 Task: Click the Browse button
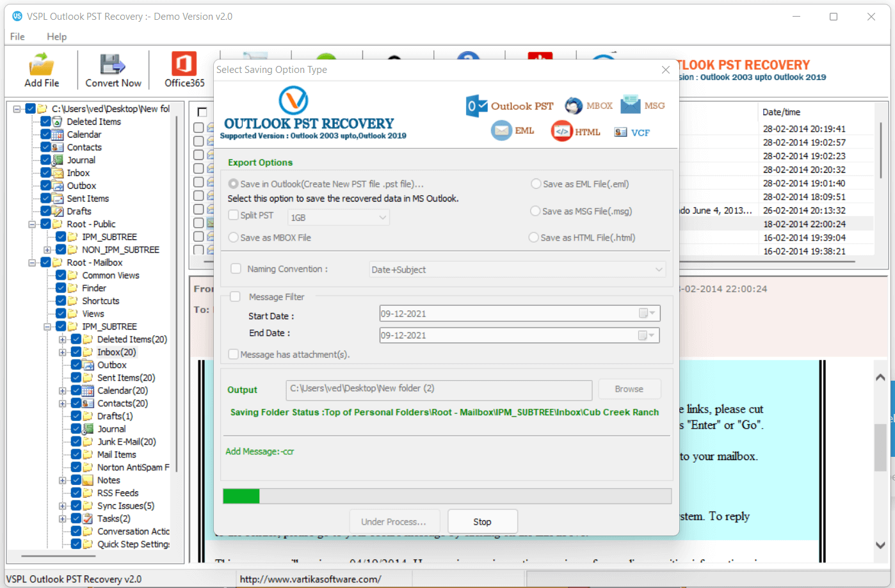tap(629, 389)
